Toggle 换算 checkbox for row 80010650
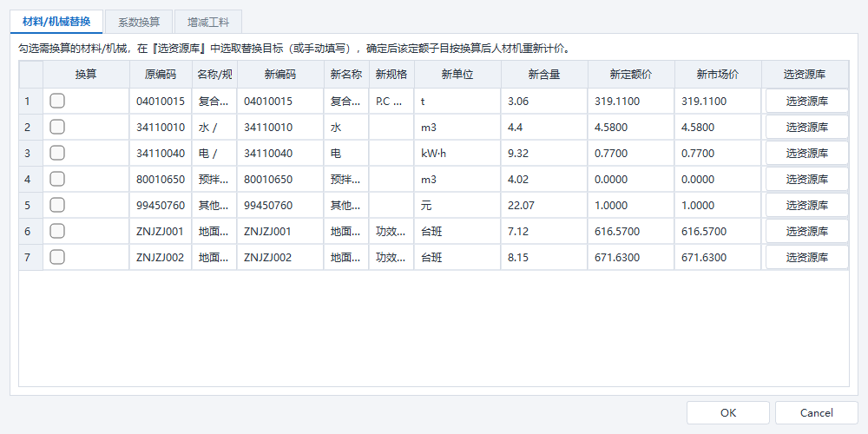The image size is (868, 434). click(x=57, y=179)
